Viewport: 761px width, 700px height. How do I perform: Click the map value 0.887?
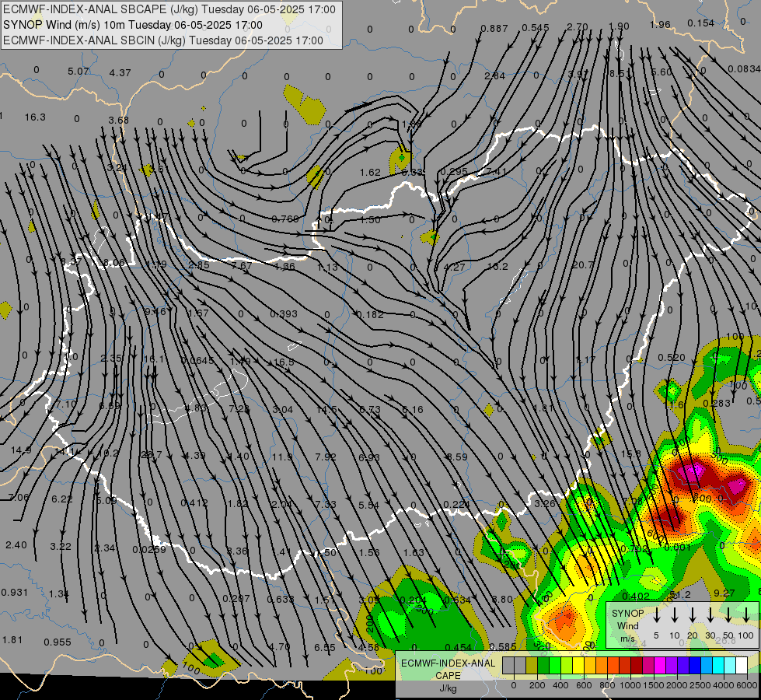pos(494,29)
